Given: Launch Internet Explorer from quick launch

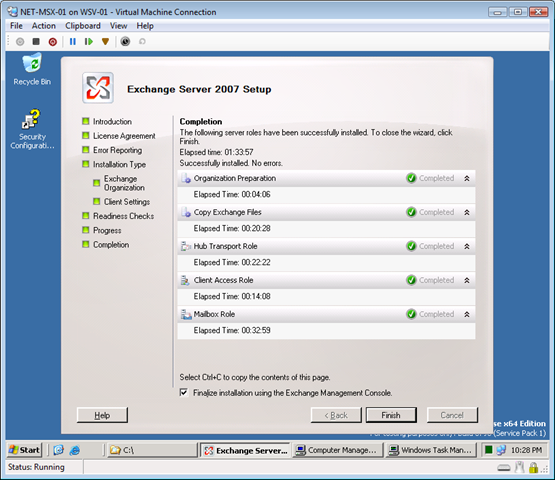Looking at the screenshot, I should click(x=75, y=450).
